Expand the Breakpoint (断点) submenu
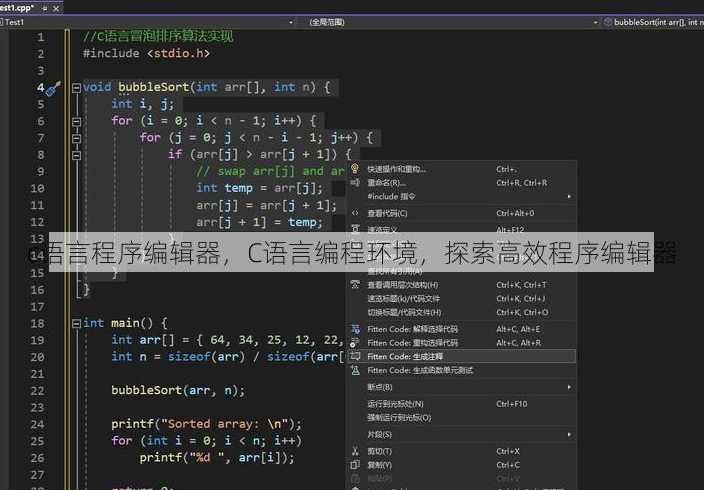Screen dimensions: 704x490 (x=569, y=387)
